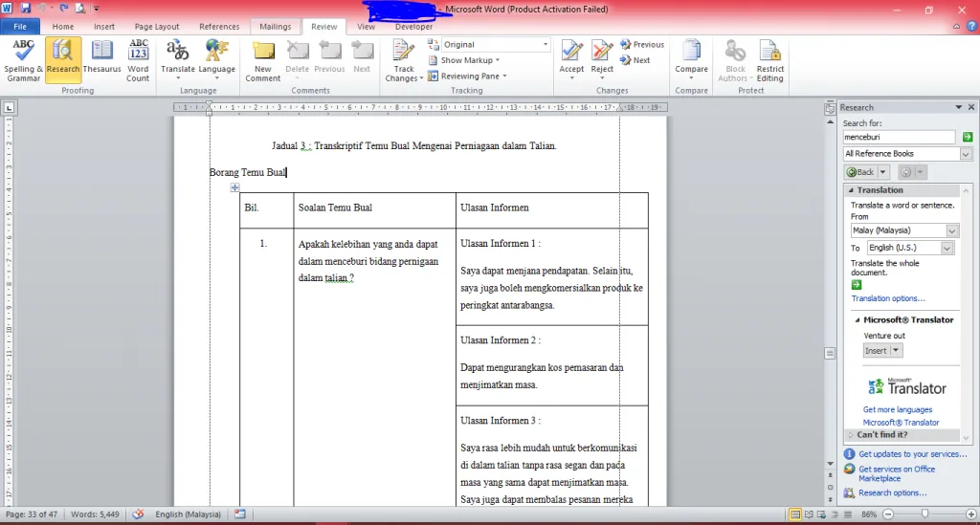Click the Block Authors button

click(x=735, y=60)
